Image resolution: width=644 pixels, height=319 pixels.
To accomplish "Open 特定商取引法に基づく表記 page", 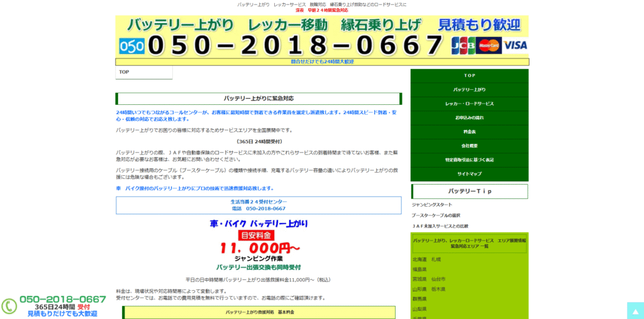I will click(x=469, y=160).
